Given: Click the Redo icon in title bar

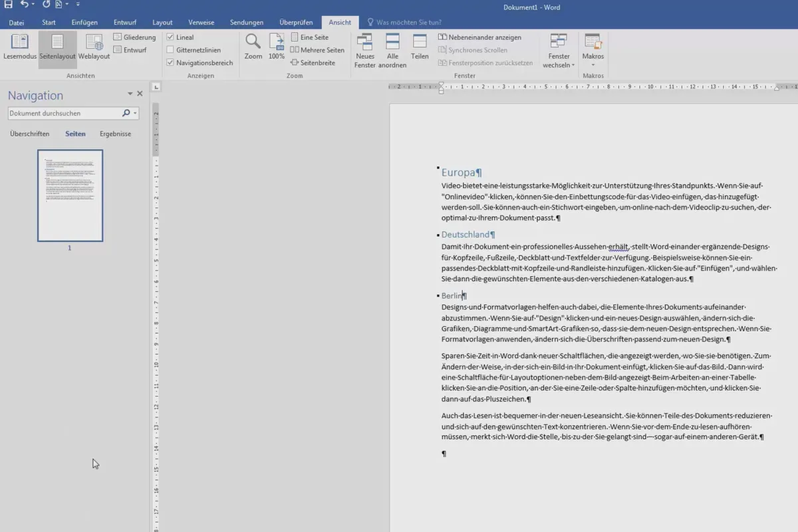Looking at the screenshot, I should point(46,5).
